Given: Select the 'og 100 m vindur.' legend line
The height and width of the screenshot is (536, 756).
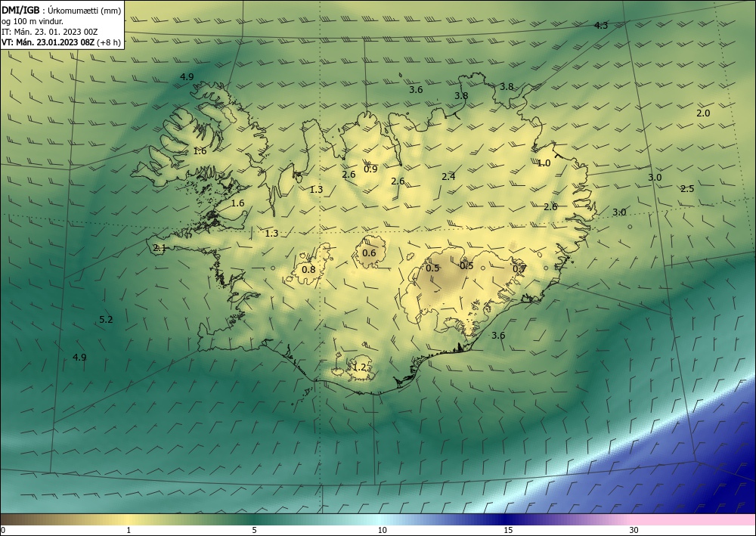Looking at the screenshot, I should coord(33,21).
